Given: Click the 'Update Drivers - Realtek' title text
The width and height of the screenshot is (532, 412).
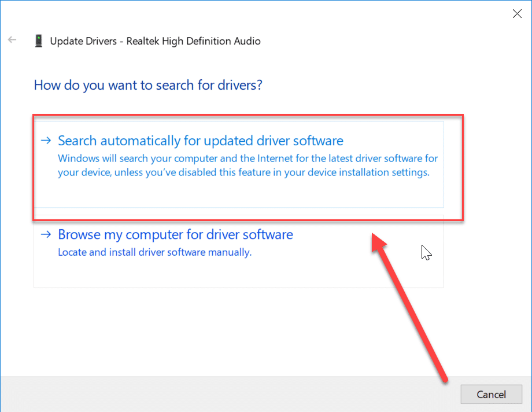Looking at the screenshot, I should tap(155, 41).
